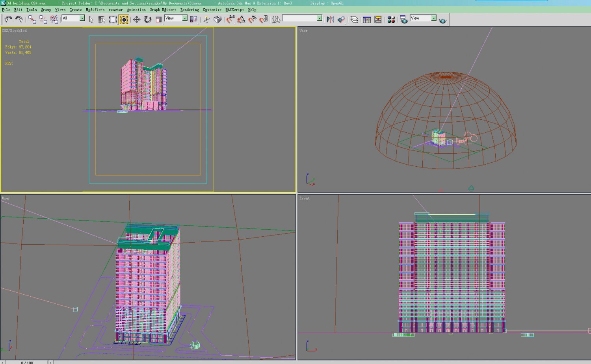The width and height of the screenshot is (591, 364).
Task: Activate the Select and Rotate tool
Action: pyautogui.click(x=148, y=19)
